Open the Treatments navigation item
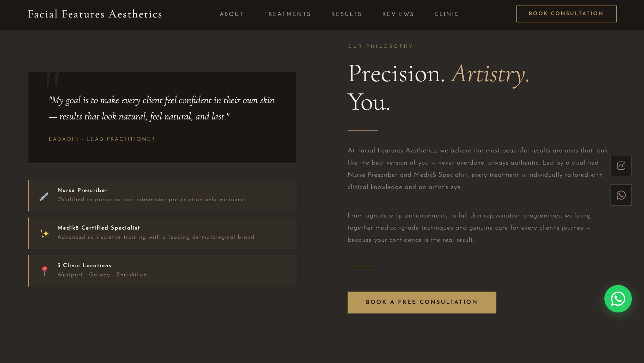 (287, 14)
